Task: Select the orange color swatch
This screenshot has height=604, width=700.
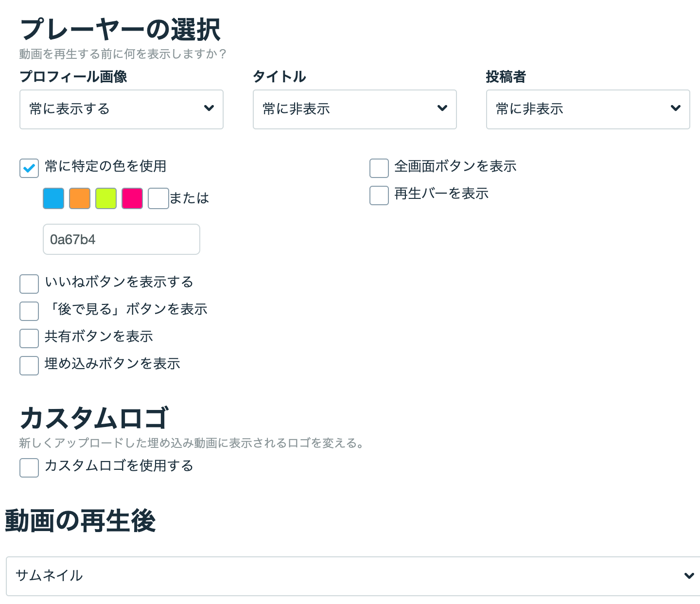Action: tap(80, 198)
